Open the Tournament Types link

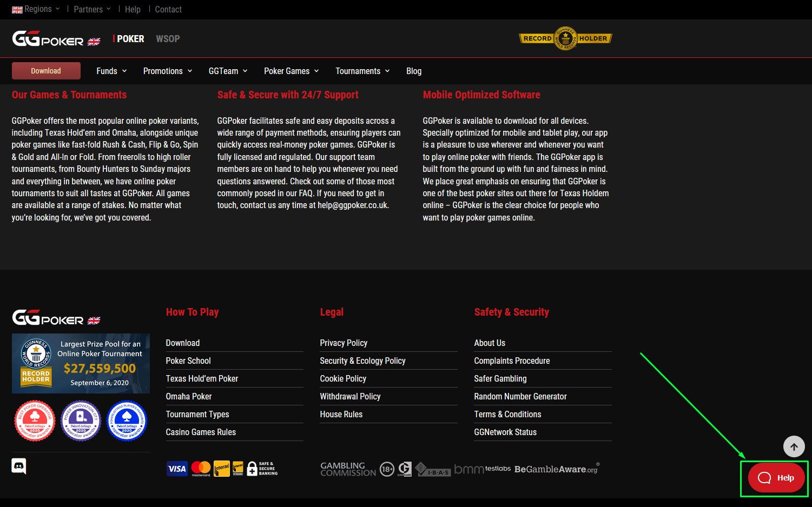click(x=197, y=414)
